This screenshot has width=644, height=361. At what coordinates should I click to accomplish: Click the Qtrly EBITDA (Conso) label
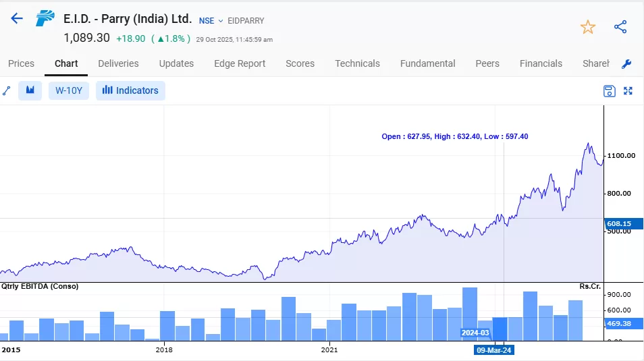pos(40,286)
